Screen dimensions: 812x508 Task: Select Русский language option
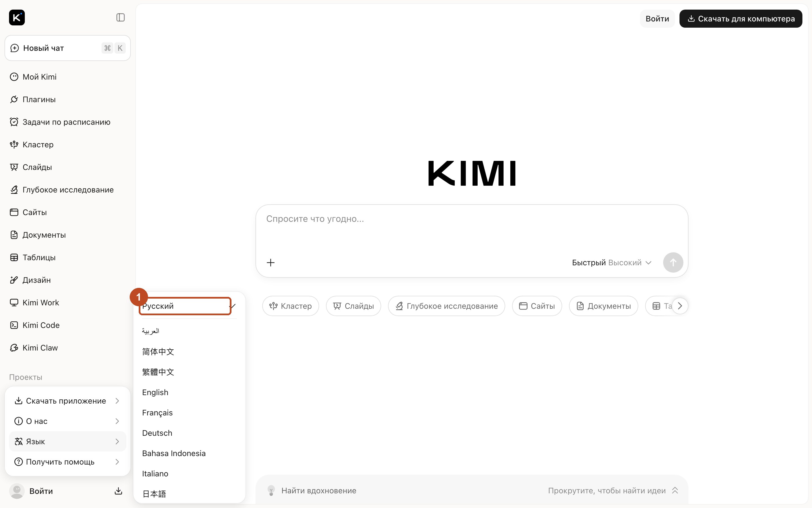pyautogui.click(x=189, y=306)
